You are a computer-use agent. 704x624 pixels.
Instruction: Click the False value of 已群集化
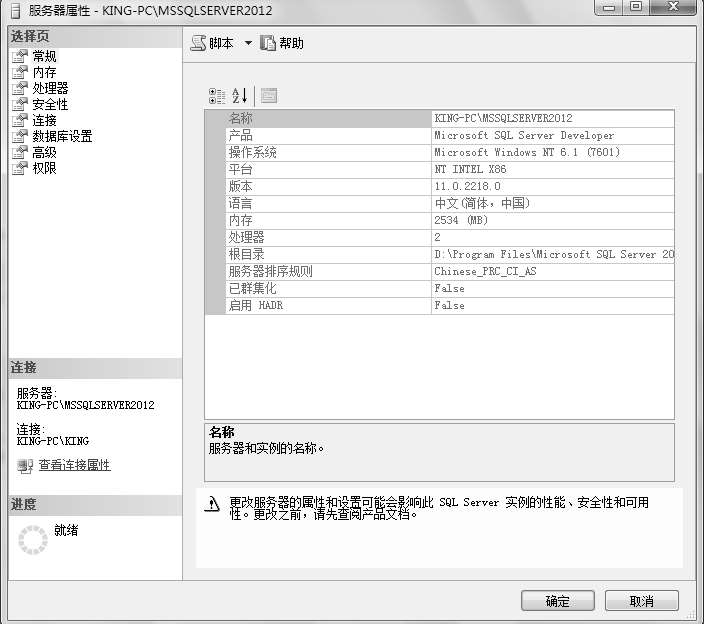[449, 289]
